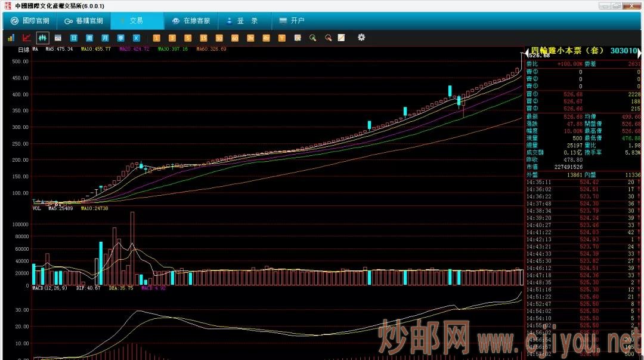Switch to the 交易 tab

click(137, 21)
